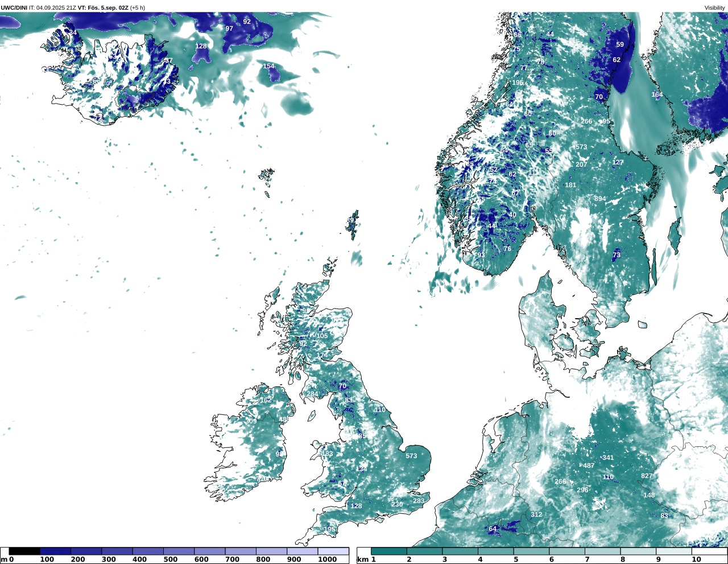Click the 700–800 m legend swatch
728x564 pixels.
coord(240,551)
